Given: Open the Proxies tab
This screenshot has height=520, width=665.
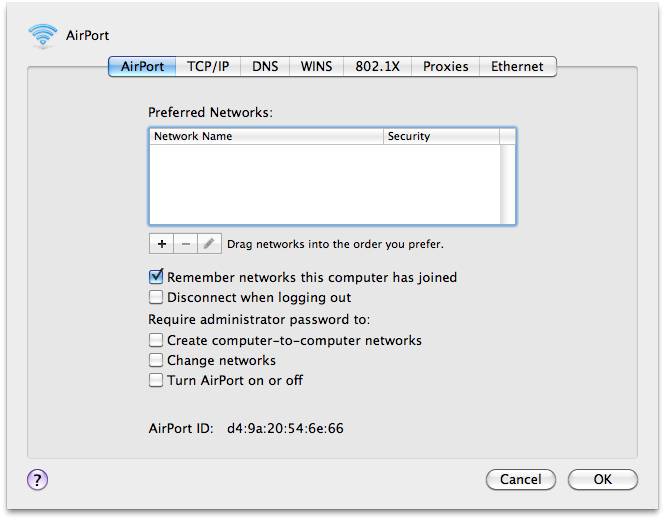Looking at the screenshot, I should [446, 67].
